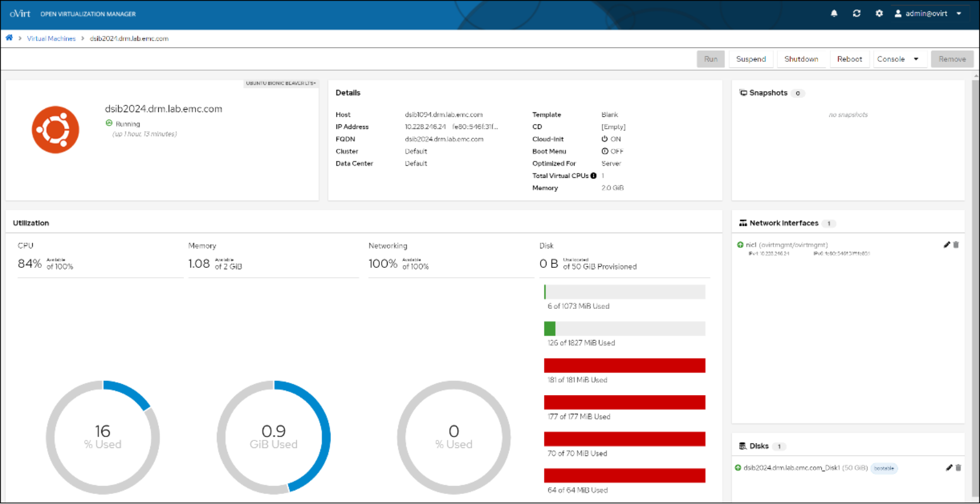Click the Disk1 green status icon
Image resolution: width=980 pixels, height=504 pixels.
(738, 468)
